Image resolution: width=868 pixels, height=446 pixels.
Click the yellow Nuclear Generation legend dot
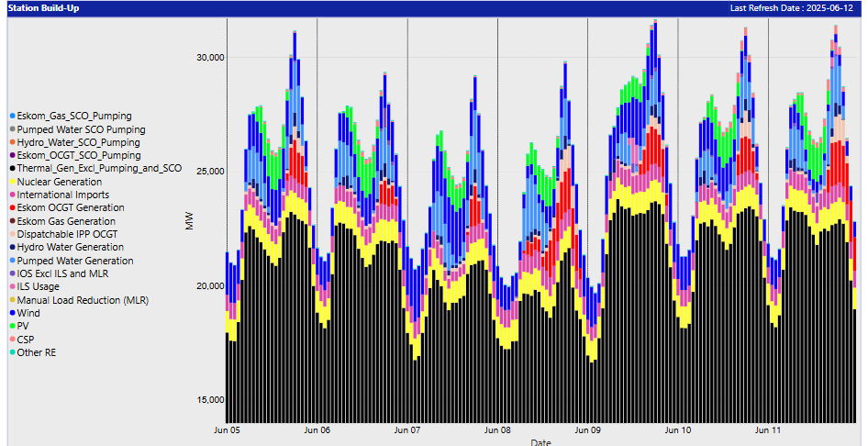coord(12,182)
